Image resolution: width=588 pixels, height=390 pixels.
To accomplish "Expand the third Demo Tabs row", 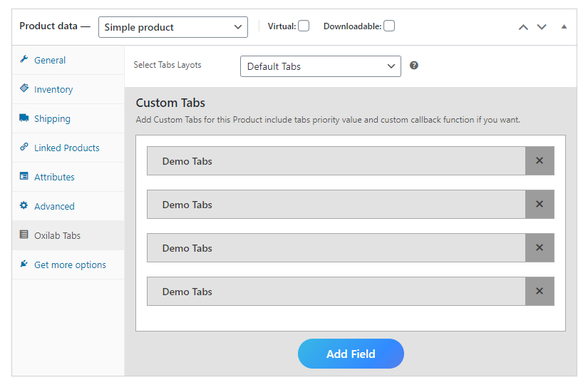I will pyautogui.click(x=336, y=248).
